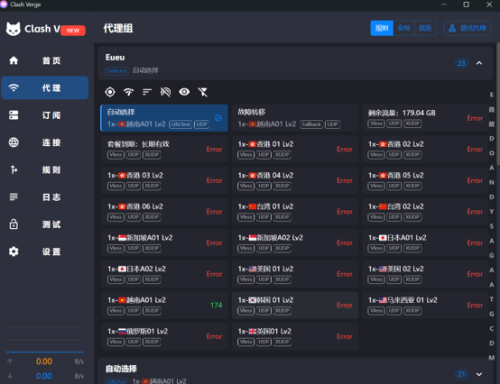Jump to letter Y in alphabet index
The width and height of the screenshot is (500, 384).
point(491,212)
